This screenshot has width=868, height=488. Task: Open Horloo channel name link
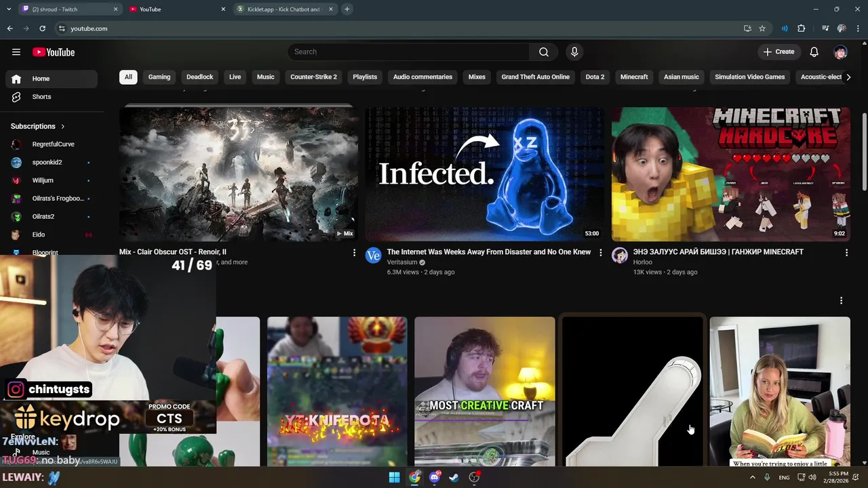pyautogui.click(x=642, y=262)
